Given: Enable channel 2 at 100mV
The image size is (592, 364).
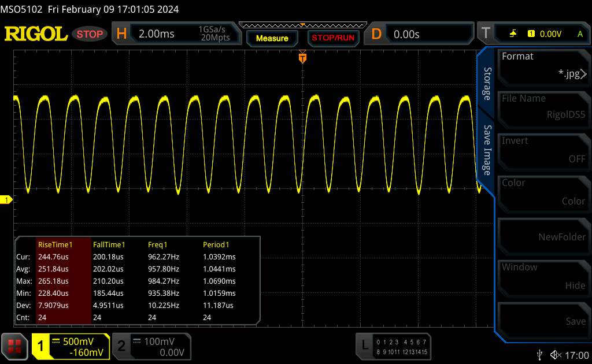Looking at the screenshot, I should click(x=151, y=346).
